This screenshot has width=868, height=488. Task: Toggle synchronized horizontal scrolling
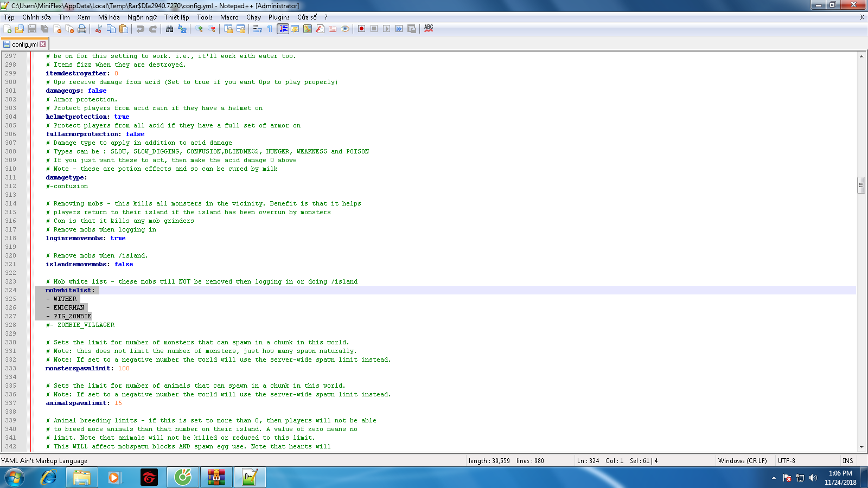pyautogui.click(x=241, y=29)
